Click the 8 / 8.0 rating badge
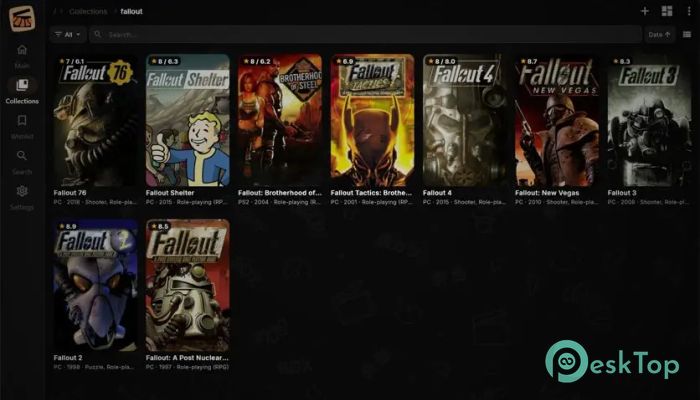The width and height of the screenshot is (700, 400). (x=442, y=62)
